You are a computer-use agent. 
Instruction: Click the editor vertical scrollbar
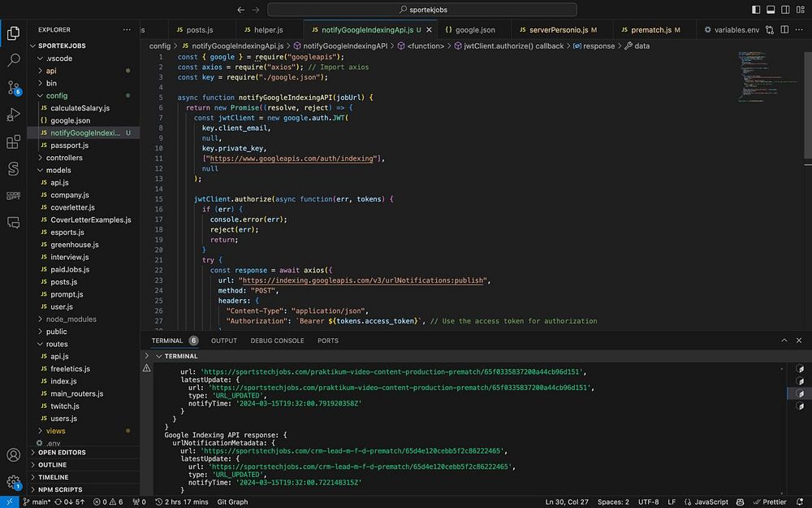pyautogui.click(x=807, y=106)
